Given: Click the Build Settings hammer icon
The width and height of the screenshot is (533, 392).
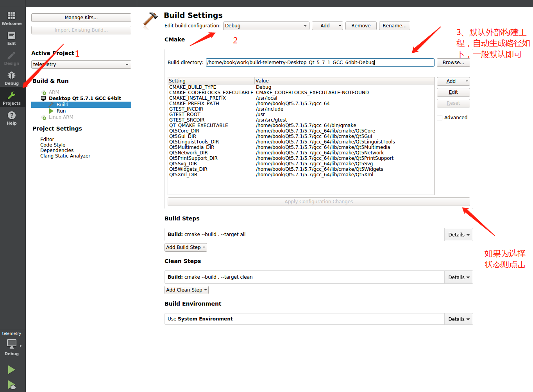Looking at the screenshot, I should tap(150, 20).
